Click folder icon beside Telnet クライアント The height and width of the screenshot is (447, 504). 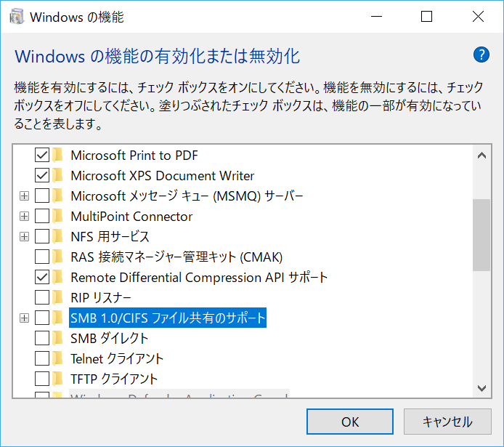coord(57,358)
